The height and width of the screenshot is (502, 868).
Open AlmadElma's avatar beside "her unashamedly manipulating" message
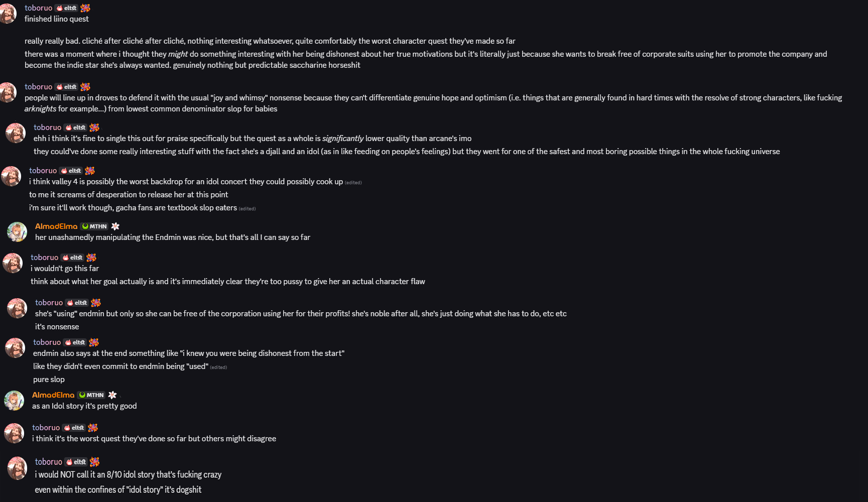[17, 232]
